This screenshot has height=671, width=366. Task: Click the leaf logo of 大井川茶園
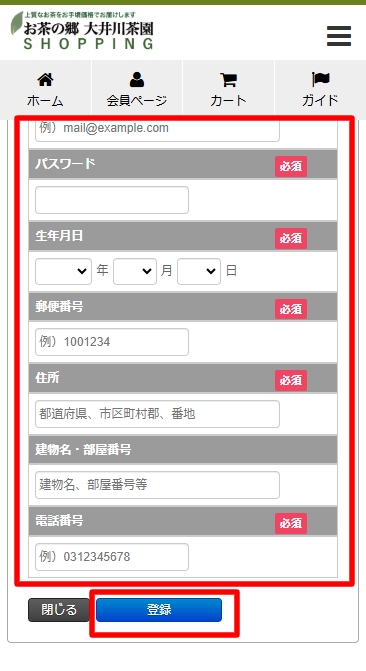[17, 23]
